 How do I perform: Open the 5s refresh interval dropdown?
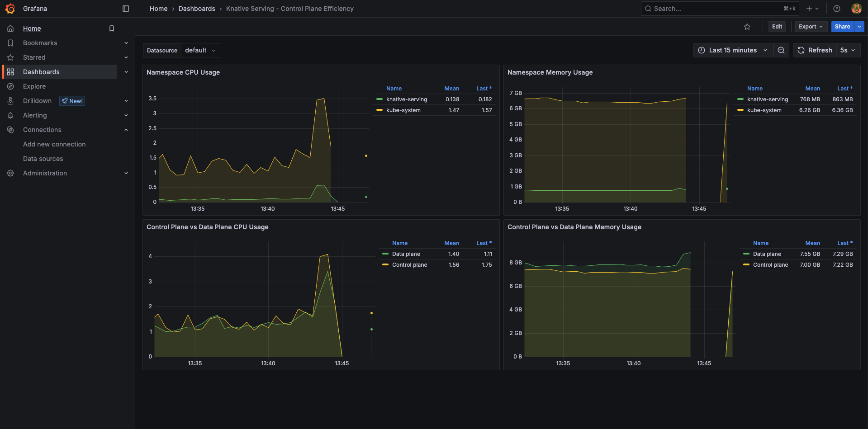click(x=848, y=50)
